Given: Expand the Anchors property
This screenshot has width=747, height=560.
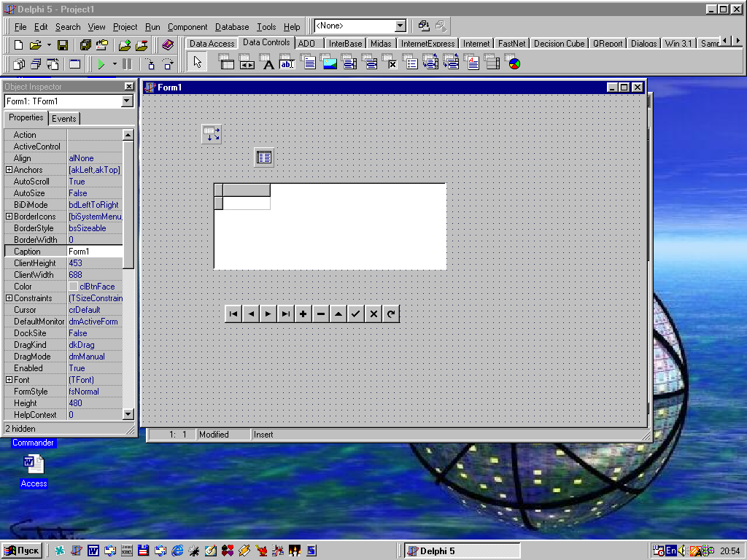Looking at the screenshot, I should 9,169.
